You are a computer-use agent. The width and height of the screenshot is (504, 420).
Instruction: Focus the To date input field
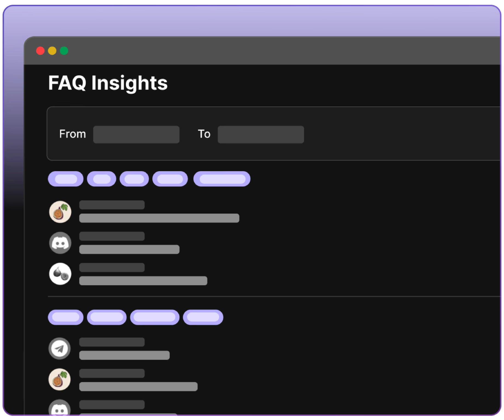(x=261, y=134)
